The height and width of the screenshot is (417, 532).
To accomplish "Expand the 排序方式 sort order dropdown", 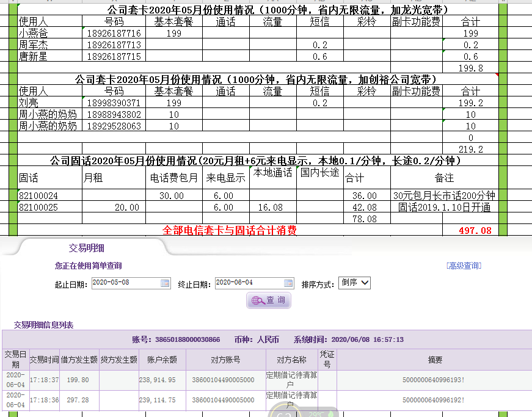I will pos(355,283).
